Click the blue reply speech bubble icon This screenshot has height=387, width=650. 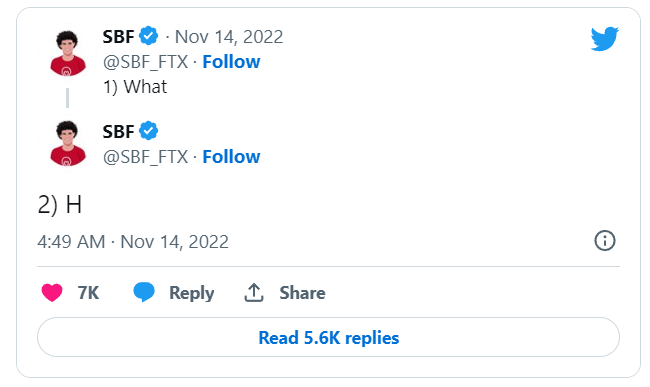click(144, 292)
